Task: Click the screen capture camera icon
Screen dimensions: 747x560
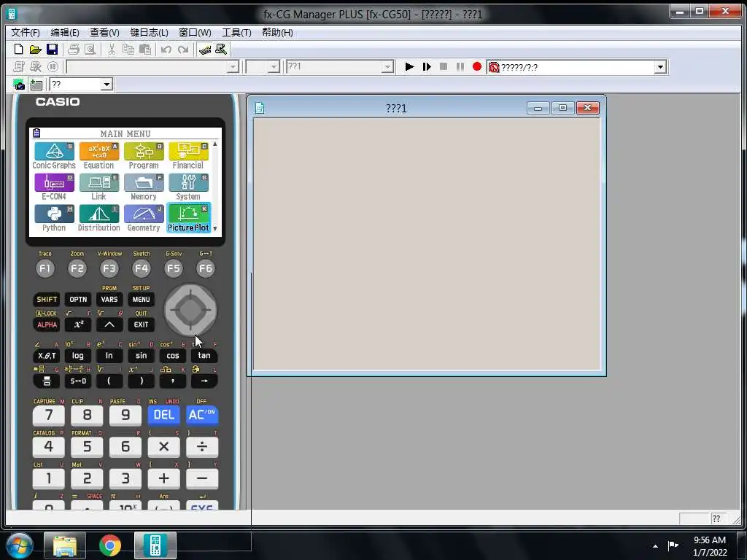Action: click(19, 85)
